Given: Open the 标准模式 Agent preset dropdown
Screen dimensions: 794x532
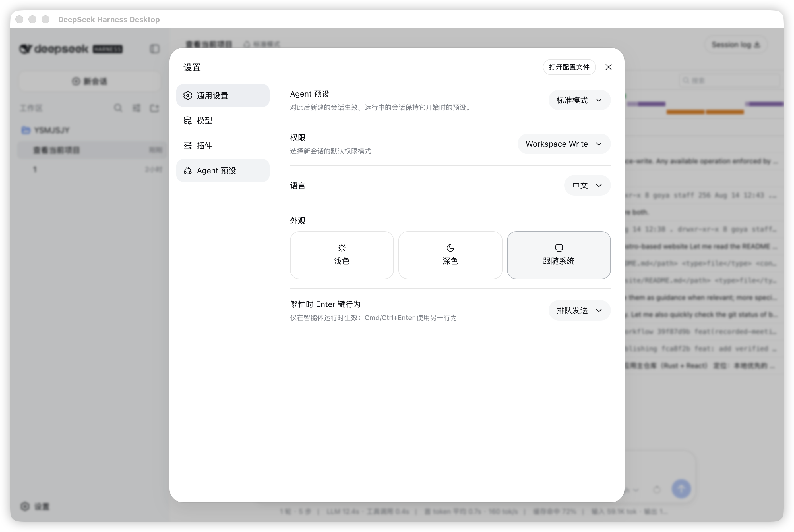Looking at the screenshot, I should point(580,100).
